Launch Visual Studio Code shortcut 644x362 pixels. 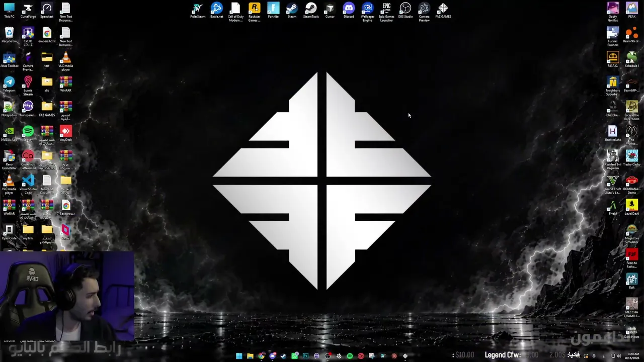click(x=28, y=185)
